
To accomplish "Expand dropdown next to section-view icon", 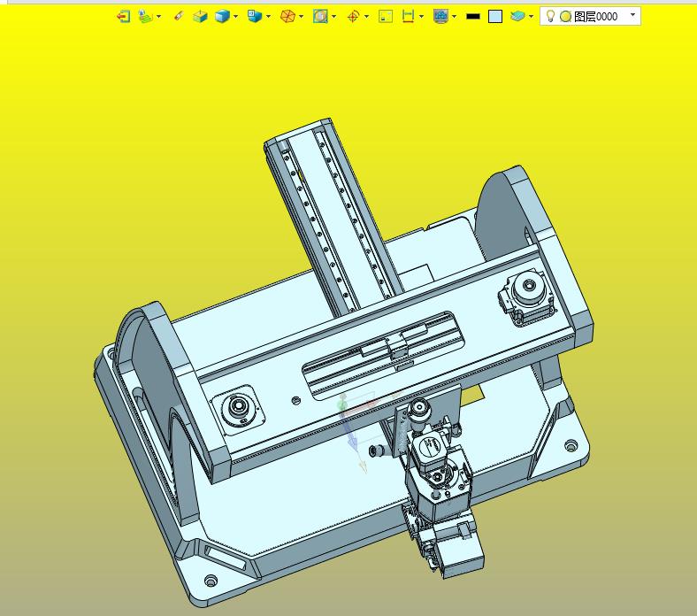I will tap(333, 17).
